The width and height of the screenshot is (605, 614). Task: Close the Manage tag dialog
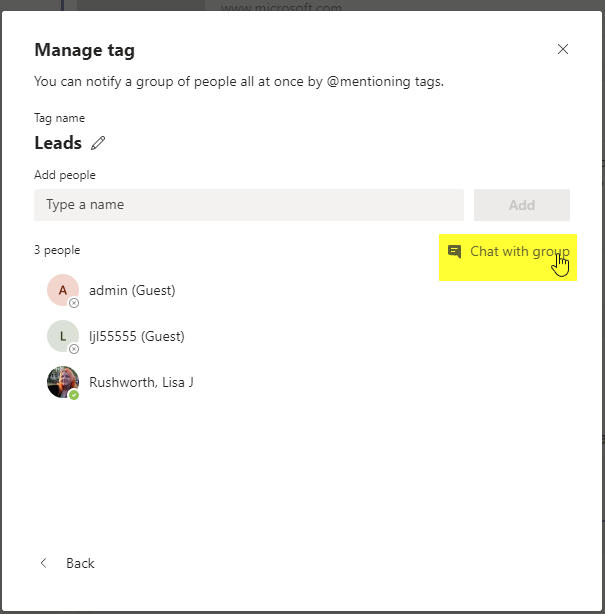point(563,49)
